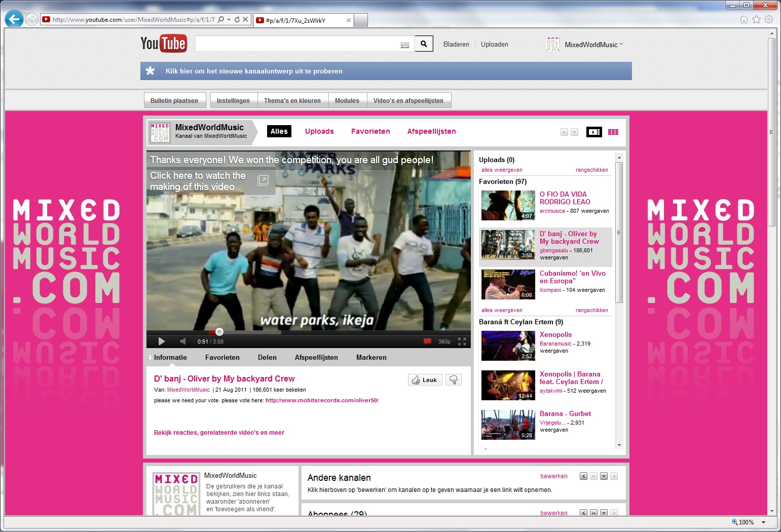Switch to grid view icon

point(613,132)
